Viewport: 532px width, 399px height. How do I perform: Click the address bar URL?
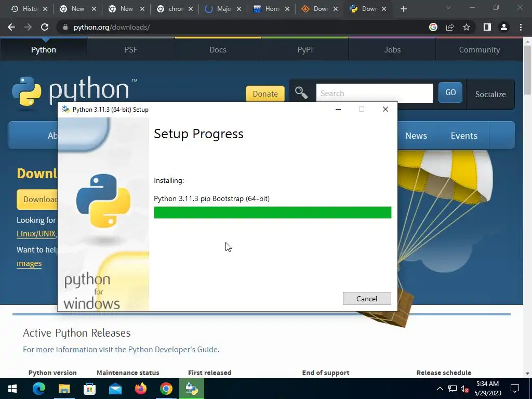[x=112, y=27]
